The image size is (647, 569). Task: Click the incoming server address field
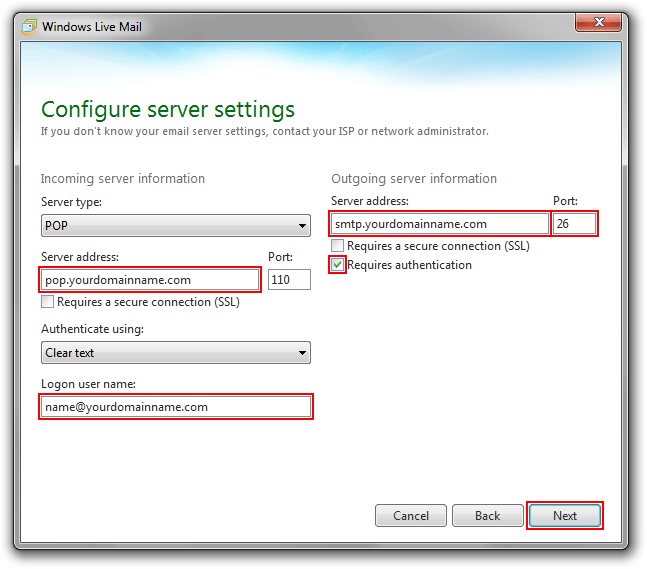pos(150,280)
